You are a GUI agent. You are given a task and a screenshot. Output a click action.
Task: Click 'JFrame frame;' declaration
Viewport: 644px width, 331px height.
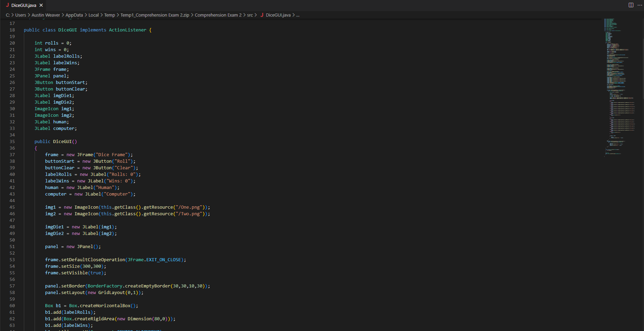coord(52,69)
